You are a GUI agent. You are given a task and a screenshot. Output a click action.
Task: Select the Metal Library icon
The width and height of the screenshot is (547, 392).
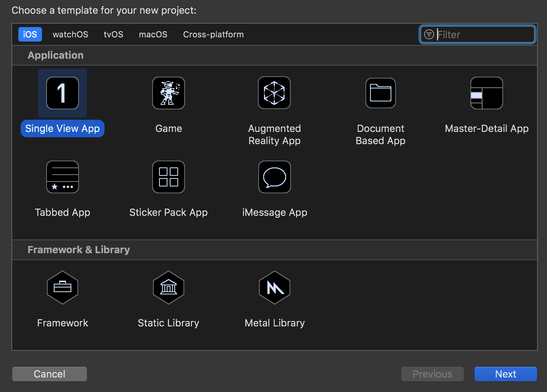coord(275,288)
